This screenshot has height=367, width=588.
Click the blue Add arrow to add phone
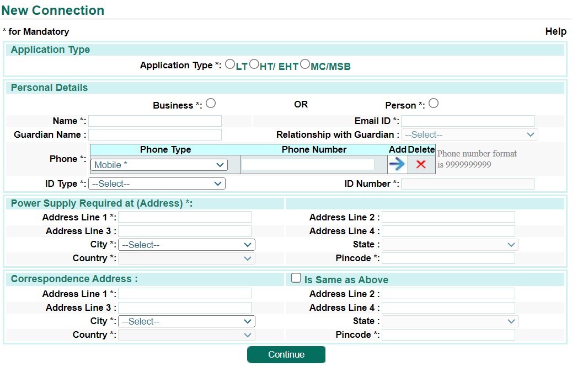(397, 164)
